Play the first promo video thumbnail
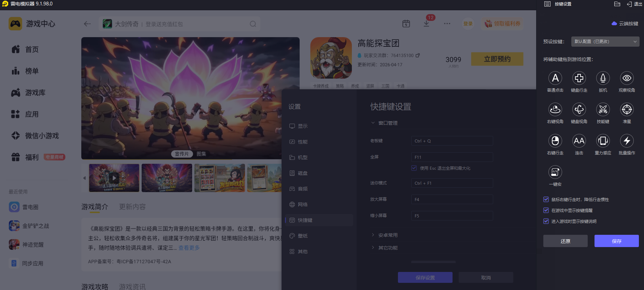Viewport: 644px width, 290px height. tap(114, 178)
